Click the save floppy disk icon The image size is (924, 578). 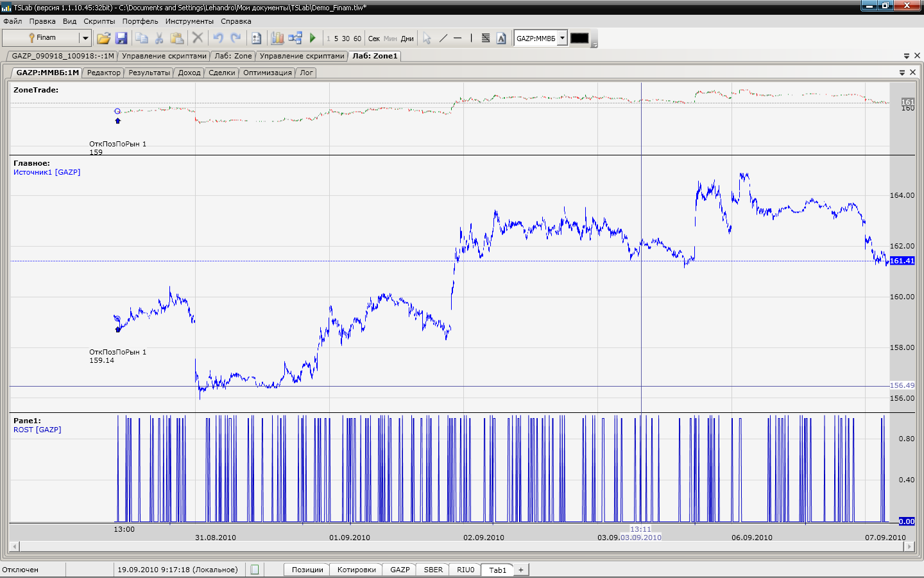click(121, 39)
